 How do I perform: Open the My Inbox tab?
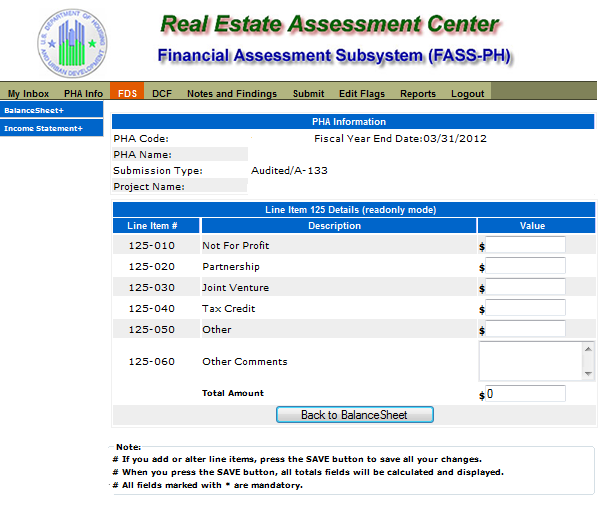click(x=28, y=94)
